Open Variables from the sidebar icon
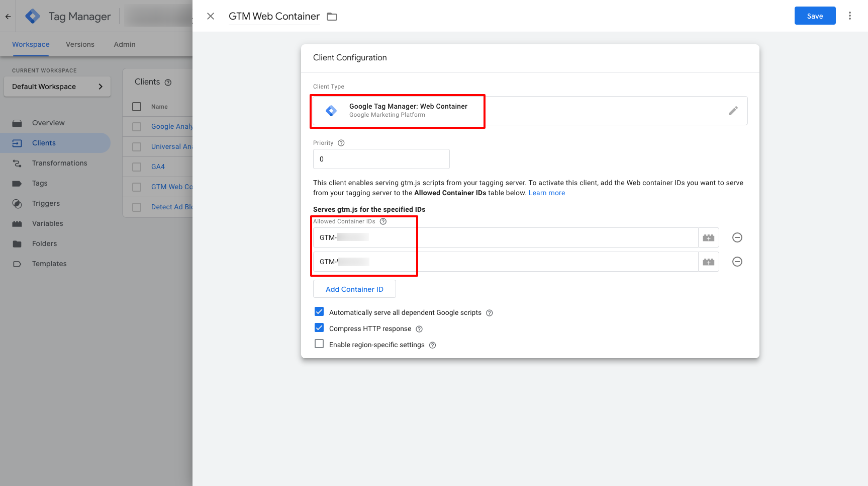 (17, 223)
